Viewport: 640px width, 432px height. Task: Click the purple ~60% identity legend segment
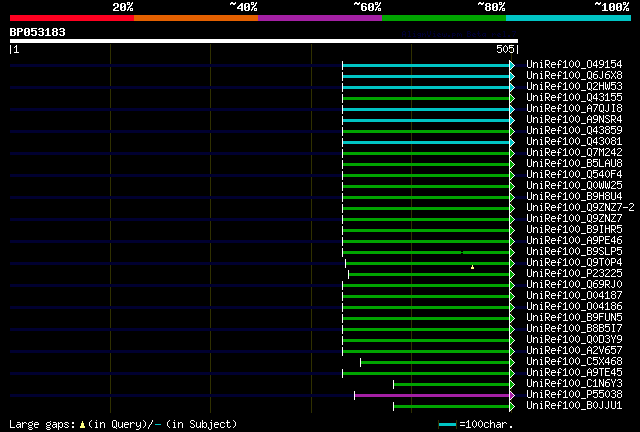(x=320, y=18)
